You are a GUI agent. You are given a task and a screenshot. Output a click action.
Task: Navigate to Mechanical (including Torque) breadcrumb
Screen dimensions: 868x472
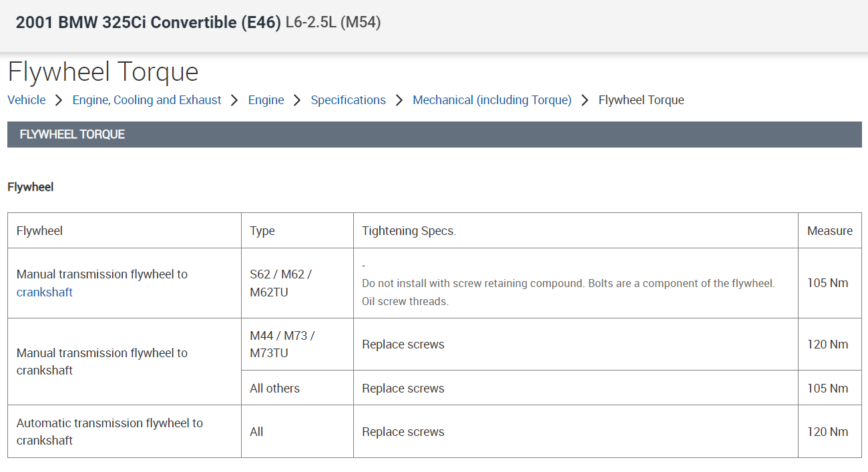(x=492, y=100)
